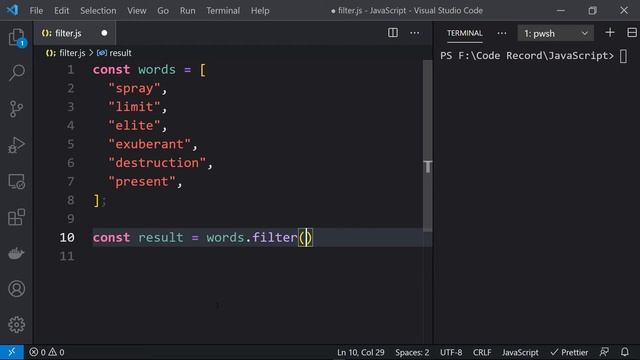Open the Explorer view in activity bar

[x=16, y=38]
